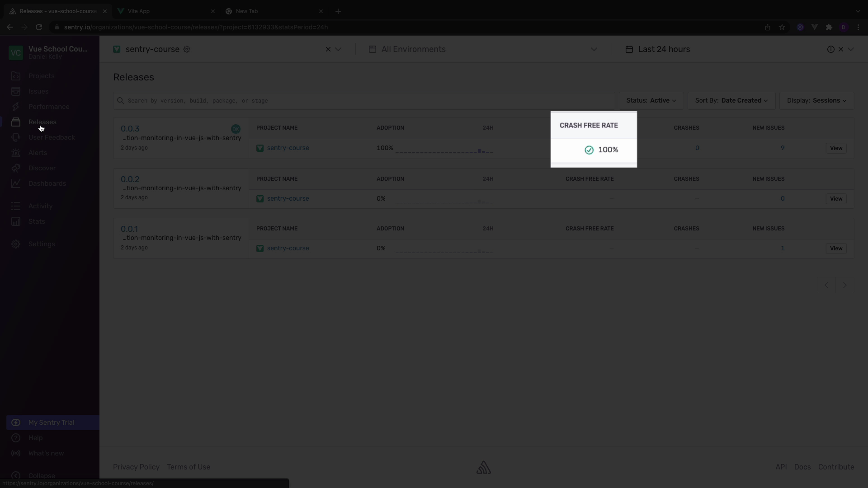Screen dimensions: 868x488
Task: Open the Vue School Cou... organization menu
Action: pyautogui.click(x=58, y=49)
